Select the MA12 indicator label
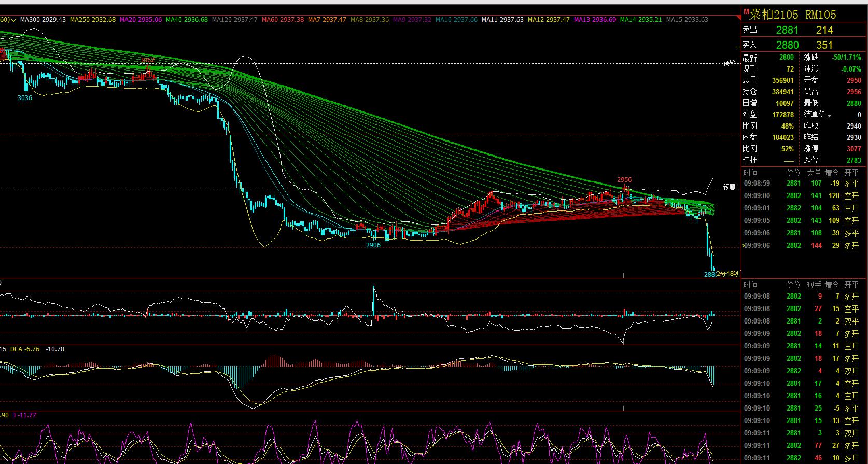The height and width of the screenshot is (464, 868). click(x=549, y=20)
